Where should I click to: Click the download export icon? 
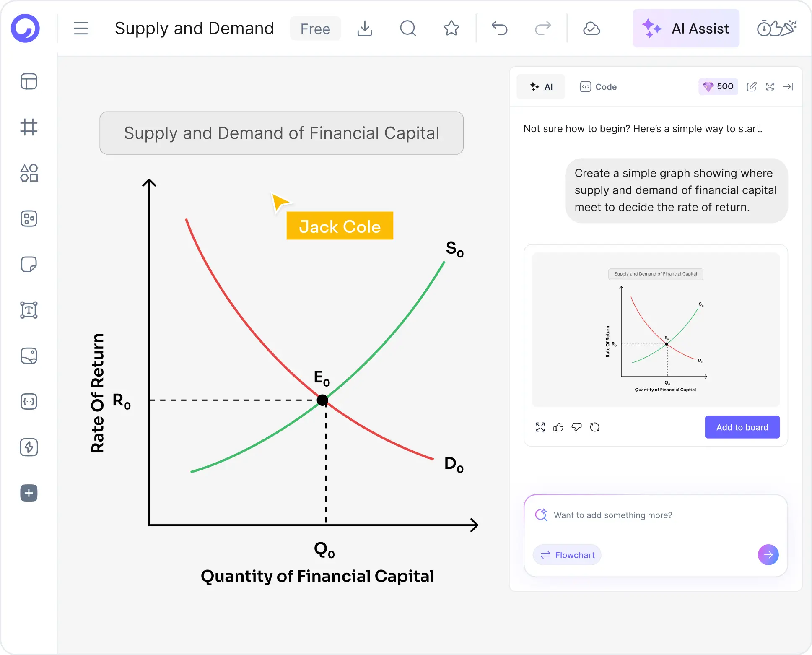pyautogui.click(x=365, y=29)
